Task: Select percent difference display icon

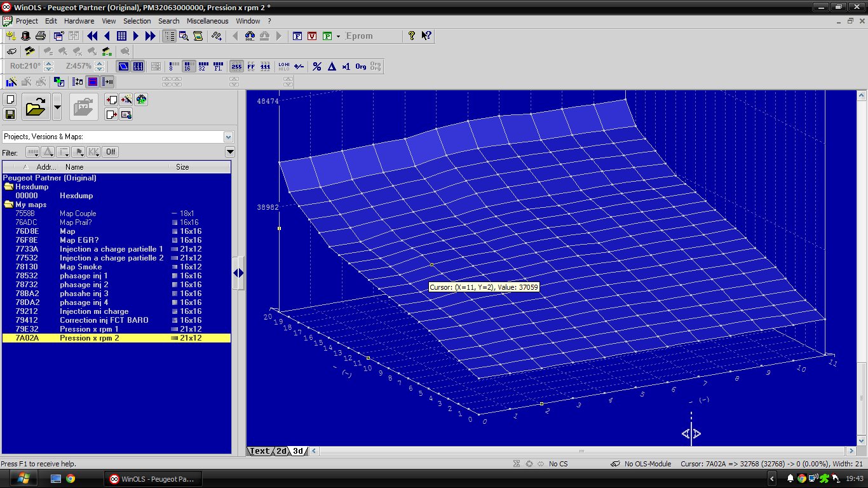Action: pos(316,66)
